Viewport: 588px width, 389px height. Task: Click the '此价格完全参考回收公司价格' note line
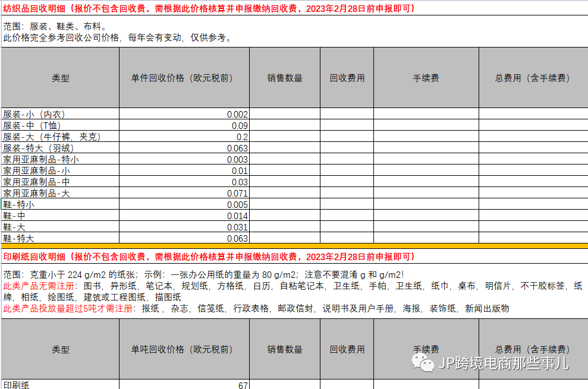118,37
